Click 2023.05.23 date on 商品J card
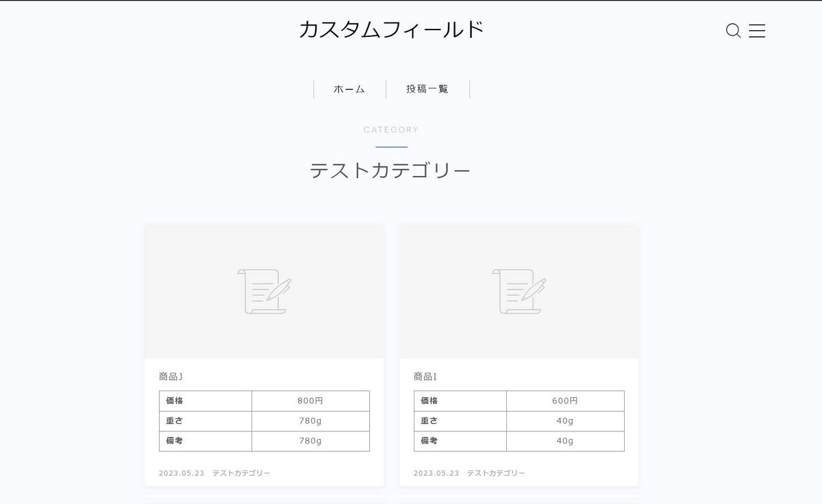Screen dimensions: 822x504 (182, 473)
